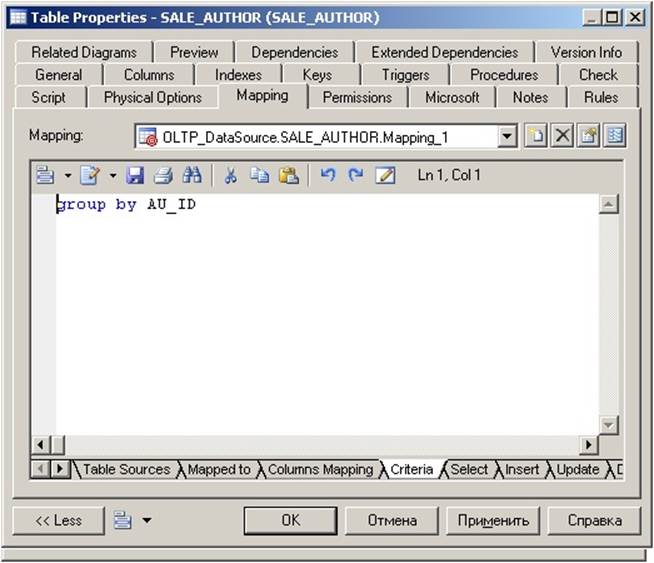The width and height of the screenshot is (654, 563).
Task: Select OLTP_DataSource.SALE_AUTHOR.Mapping_1 combo box
Action: pos(326,136)
